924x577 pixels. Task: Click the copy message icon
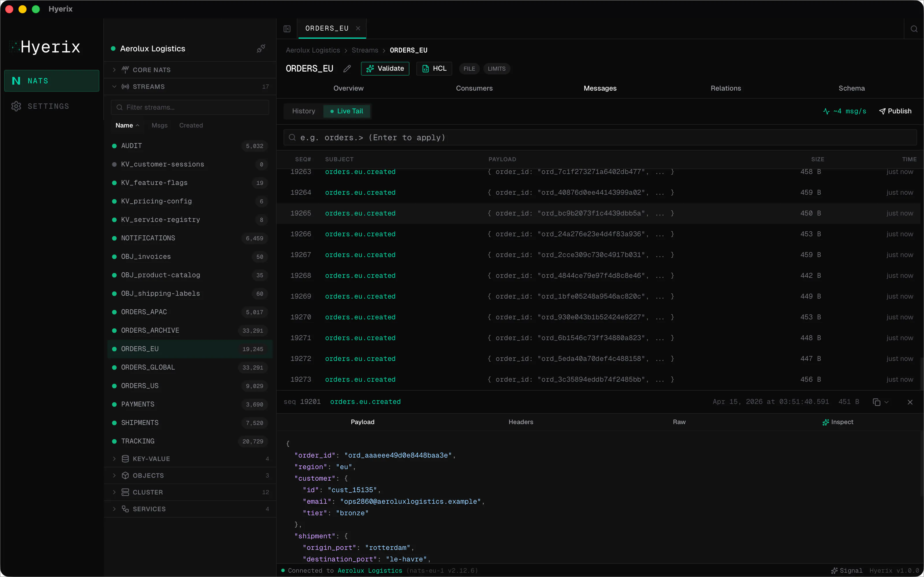tap(876, 402)
